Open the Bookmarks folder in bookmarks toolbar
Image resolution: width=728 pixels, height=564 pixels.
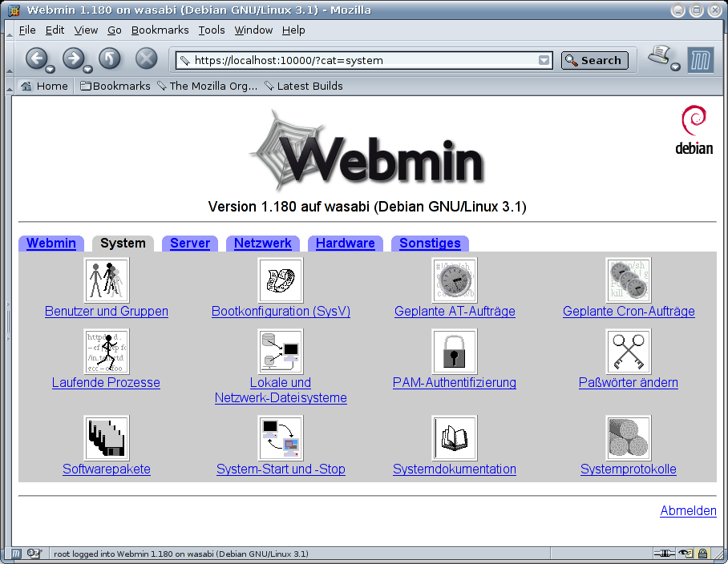click(115, 86)
